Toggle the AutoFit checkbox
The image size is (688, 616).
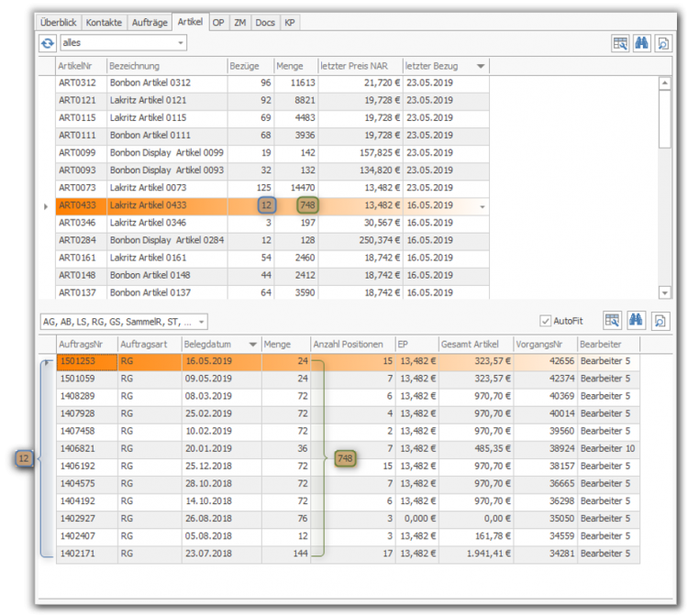coord(545,321)
